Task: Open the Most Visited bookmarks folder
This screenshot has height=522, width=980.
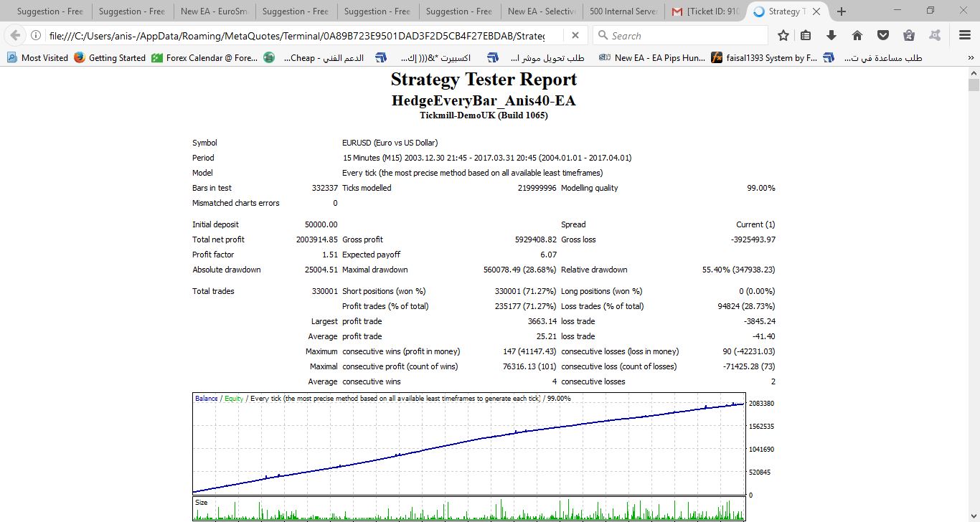Action: [37, 58]
